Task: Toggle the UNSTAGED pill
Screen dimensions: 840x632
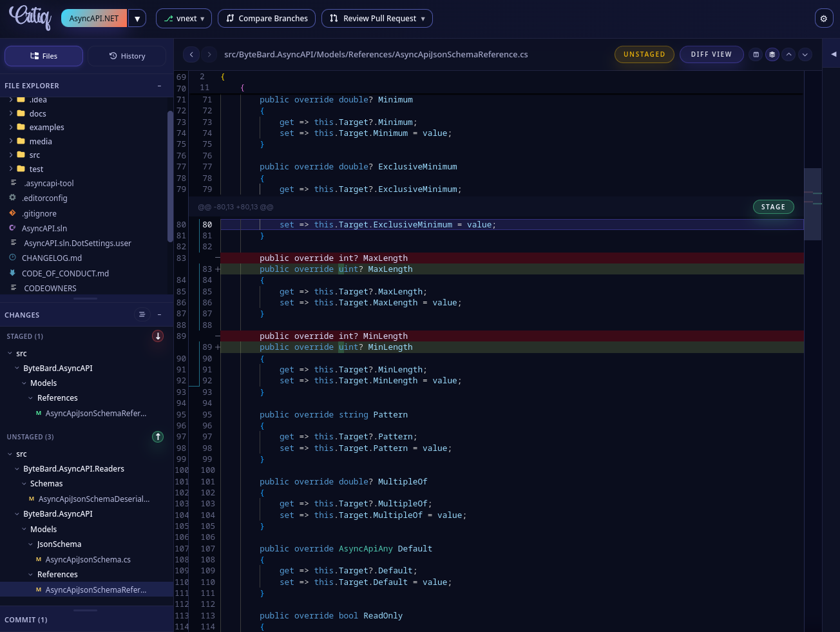Action: pyautogui.click(x=644, y=54)
